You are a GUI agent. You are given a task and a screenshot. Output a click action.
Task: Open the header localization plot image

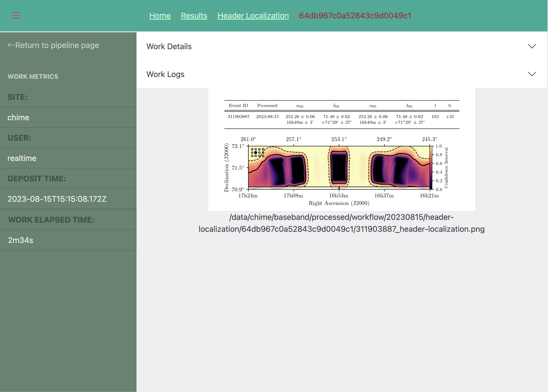click(342, 149)
